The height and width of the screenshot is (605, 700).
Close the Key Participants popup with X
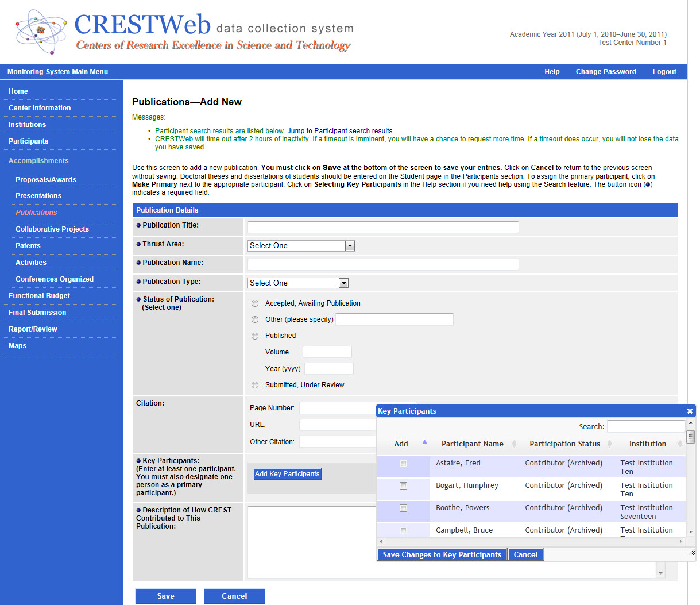[x=690, y=411]
